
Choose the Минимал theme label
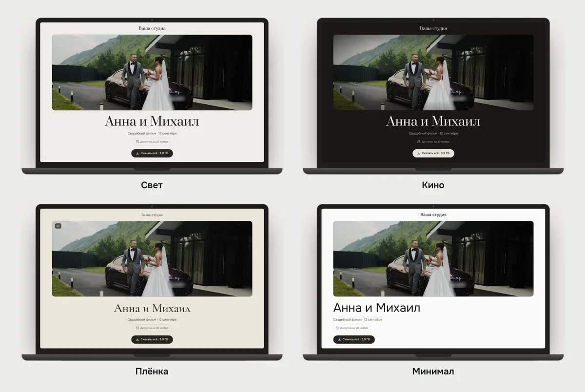click(x=433, y=372)
